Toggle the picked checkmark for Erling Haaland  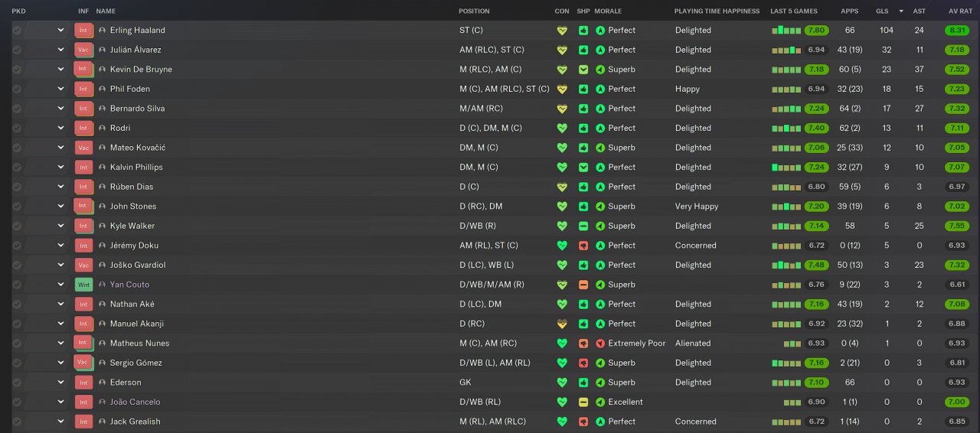(x=17, y=31)
